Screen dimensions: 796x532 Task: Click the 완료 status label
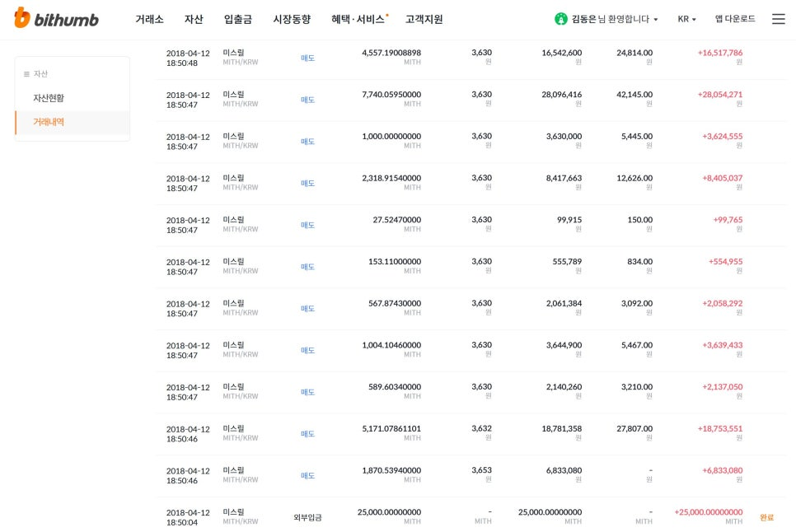click(x=766, y=517)
